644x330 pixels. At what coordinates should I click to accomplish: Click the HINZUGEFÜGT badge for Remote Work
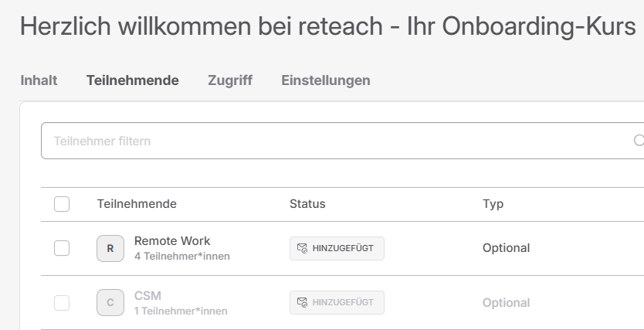[337, 248]
